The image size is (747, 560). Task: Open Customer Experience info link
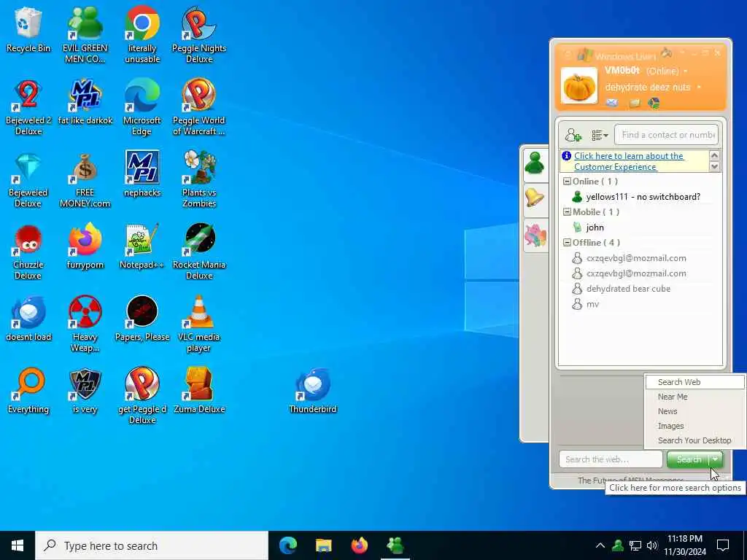click(629, 161)
